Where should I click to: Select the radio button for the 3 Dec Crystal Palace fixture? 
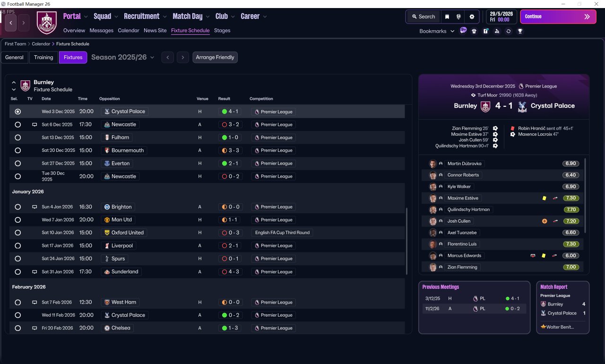[18, 112]
